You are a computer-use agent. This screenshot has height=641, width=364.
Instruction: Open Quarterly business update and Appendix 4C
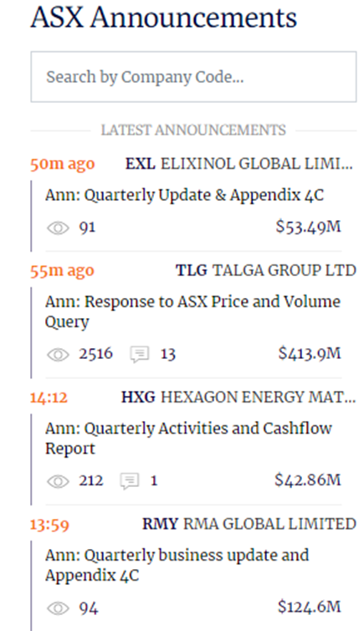[x=177, y=565]
